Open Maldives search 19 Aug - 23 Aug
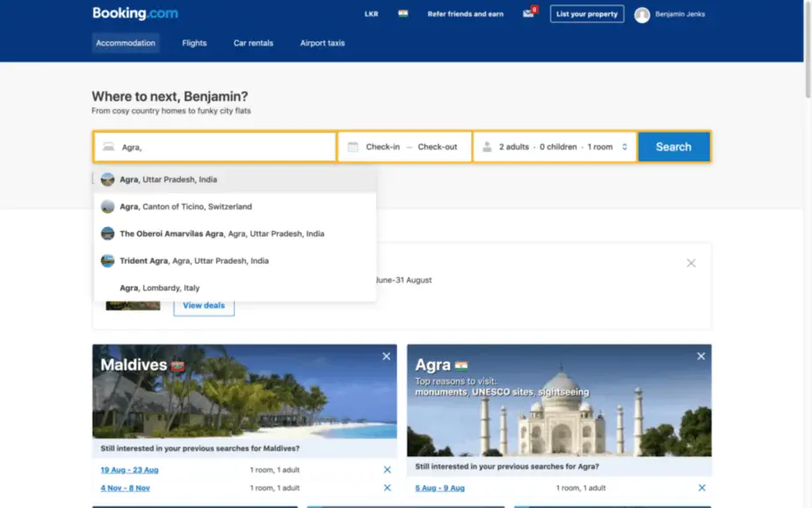The image size is (812, 508). pyautogui.click(x=129, y=470)
